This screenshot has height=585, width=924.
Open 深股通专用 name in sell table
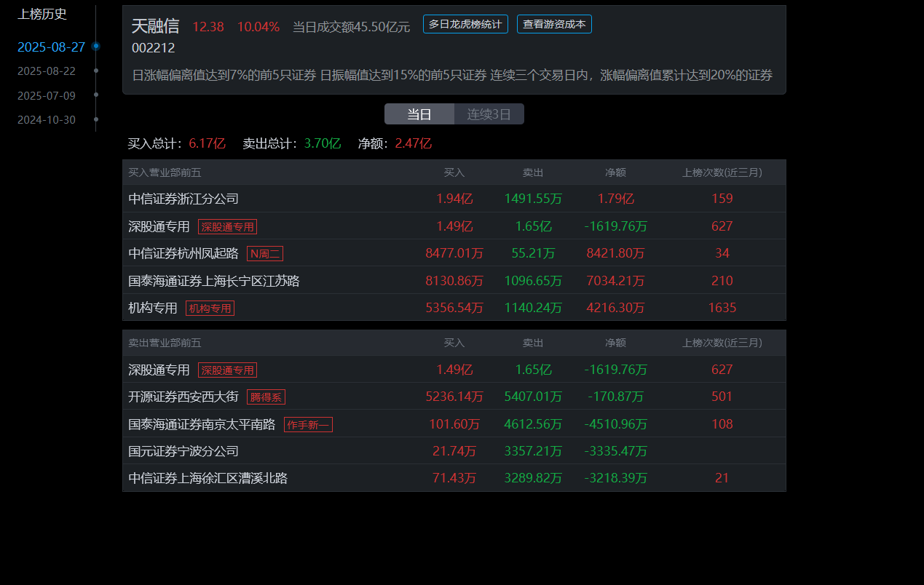pos(159,370)
